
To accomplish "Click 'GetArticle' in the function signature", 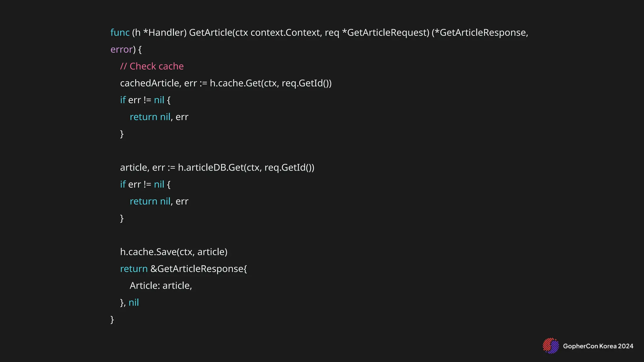I will pos(210,32).
